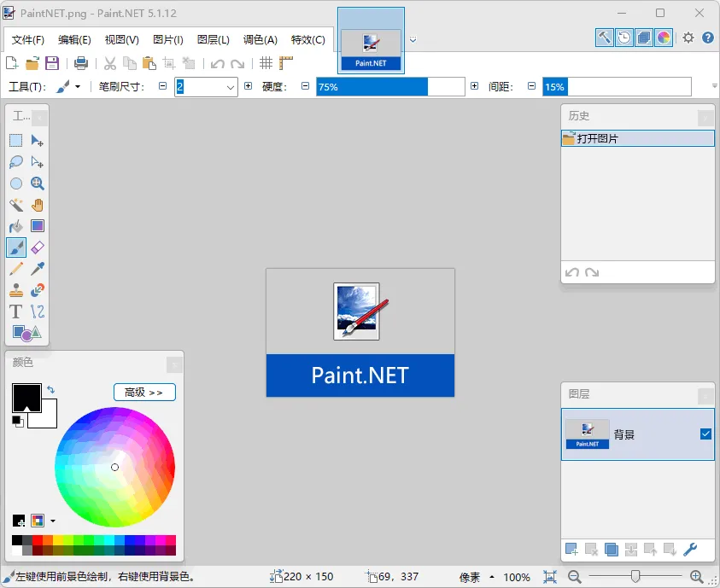720x588 pixels.
Task: Open the settings gear button
Action: point(688,38)
